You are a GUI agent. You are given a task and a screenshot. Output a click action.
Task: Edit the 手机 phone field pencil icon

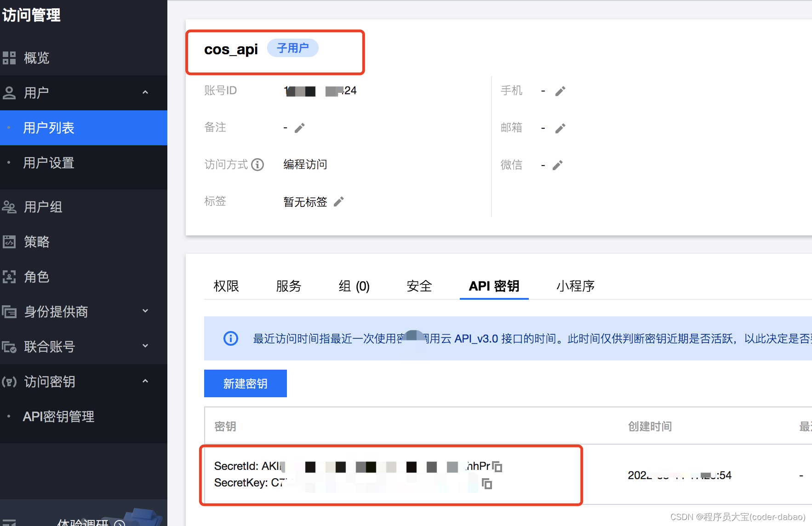coord(560,91)
